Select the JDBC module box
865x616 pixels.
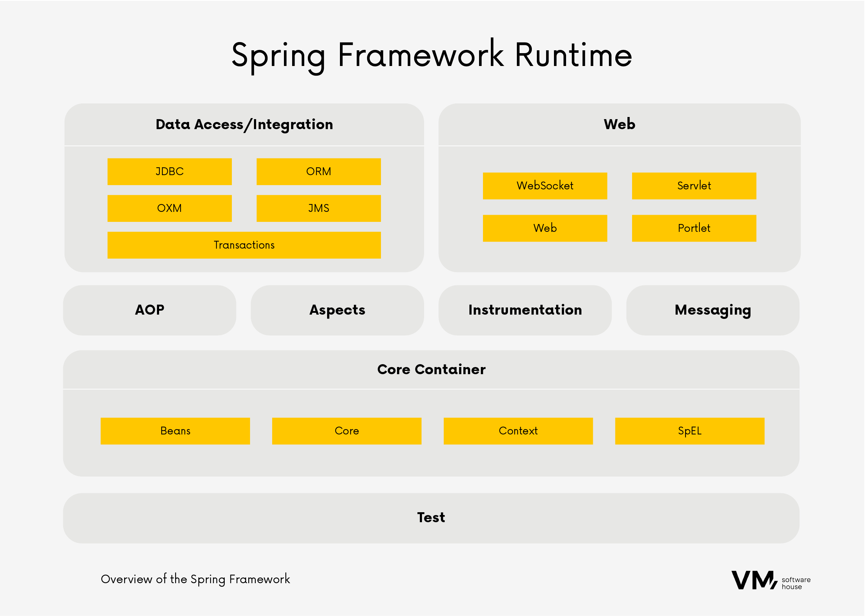point(169,172)
